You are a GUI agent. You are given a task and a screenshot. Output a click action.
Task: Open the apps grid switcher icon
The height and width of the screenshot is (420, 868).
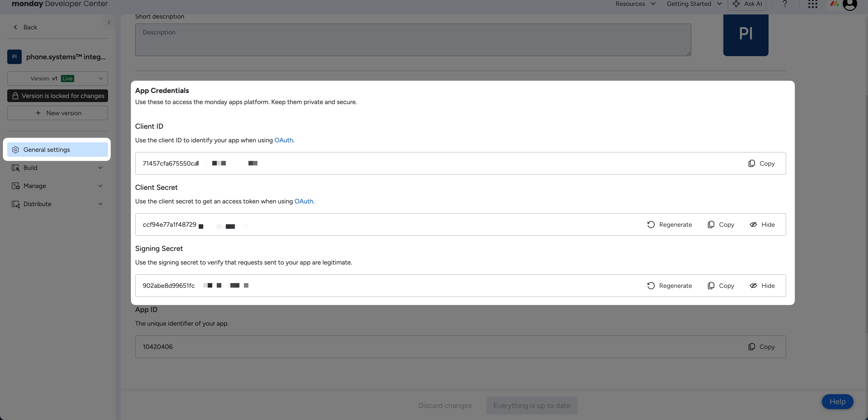[813, 4]
